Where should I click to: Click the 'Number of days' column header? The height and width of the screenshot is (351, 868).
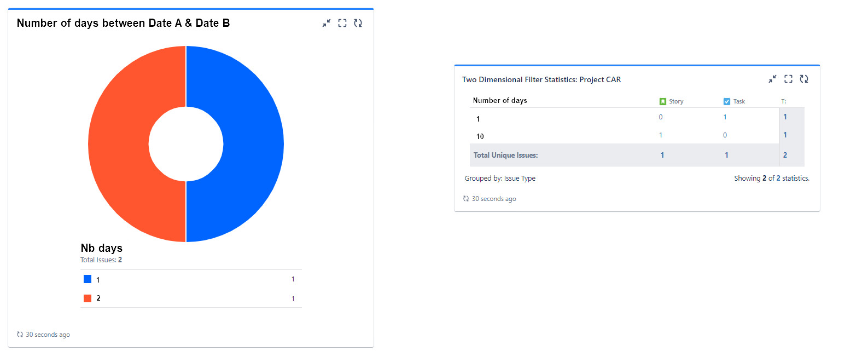coord(500,100)
